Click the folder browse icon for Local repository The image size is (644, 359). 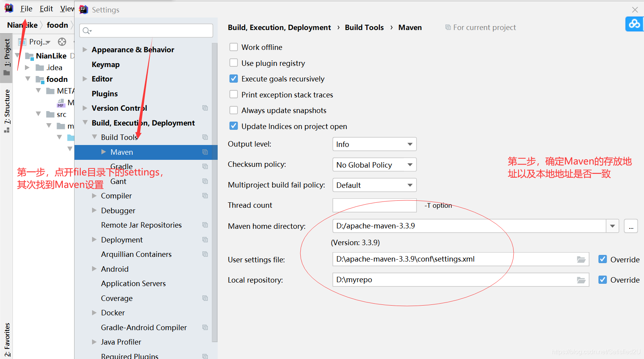581,279
